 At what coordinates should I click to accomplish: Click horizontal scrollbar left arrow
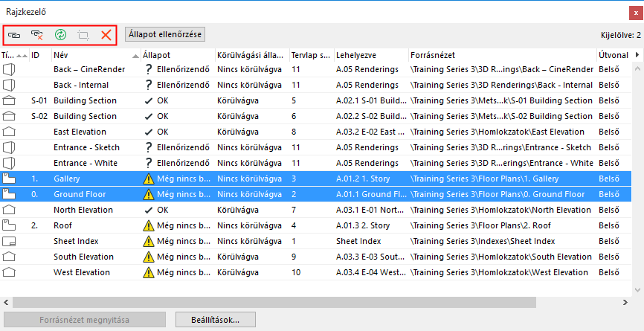point(6,302)
